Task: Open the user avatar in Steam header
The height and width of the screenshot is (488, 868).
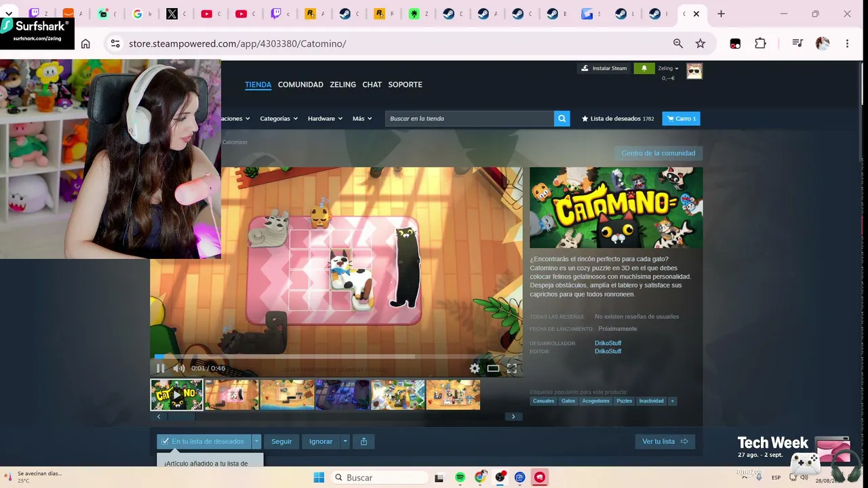Action: 694,70
